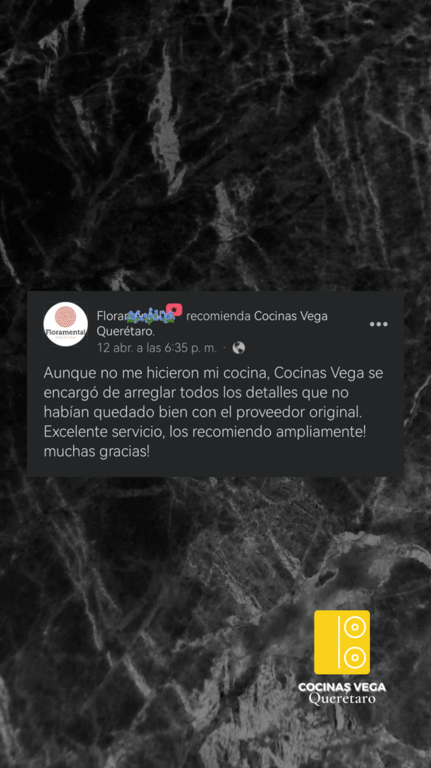Click the COCINAS VEGA wordmark under the logo
This screenshot has width=431, height=768.
[342, 687]
